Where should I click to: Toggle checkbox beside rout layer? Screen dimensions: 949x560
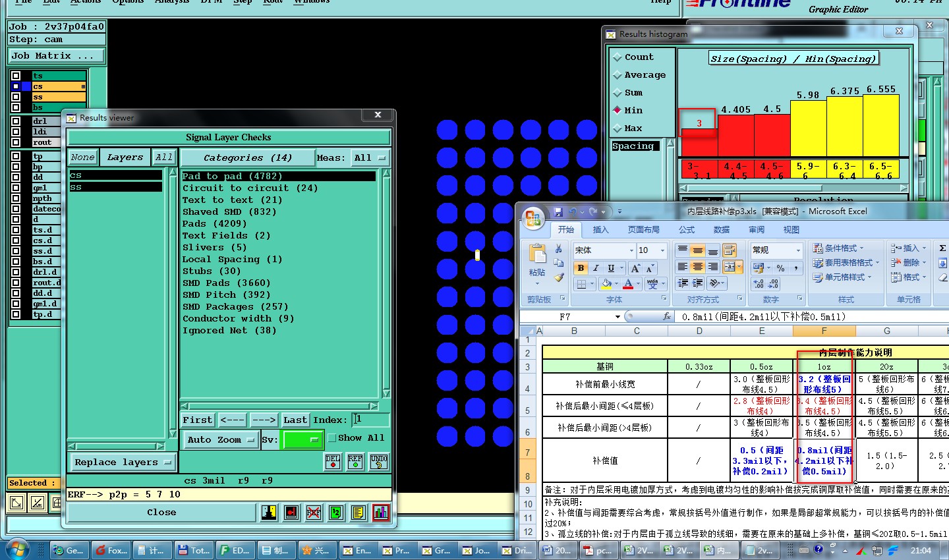pyautogui.click(x=16, y=142)
